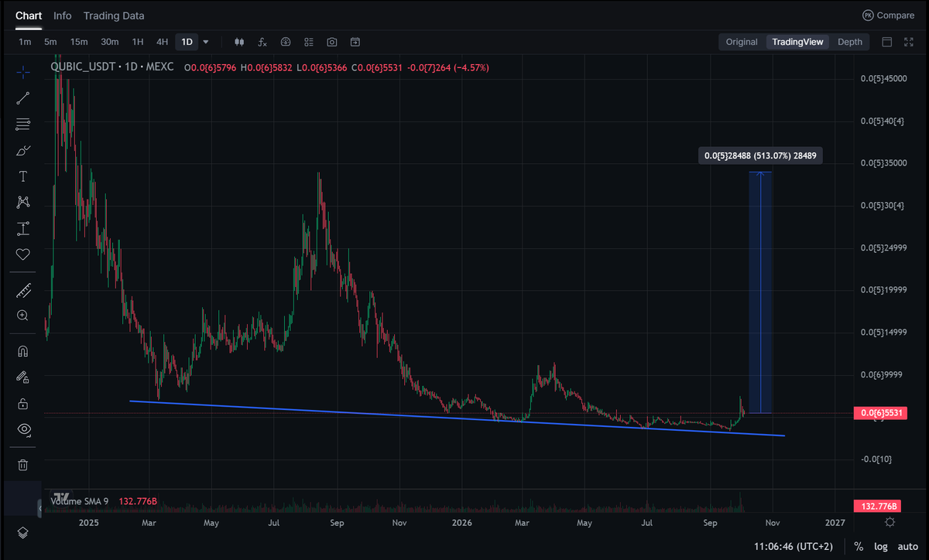
Task: Select the ruler measure tool
Action: (23, 290)
